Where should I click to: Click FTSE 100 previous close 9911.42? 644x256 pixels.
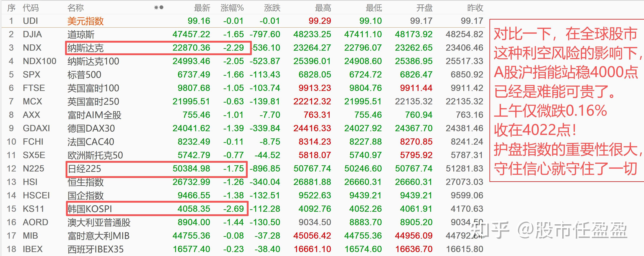point(467,88)
